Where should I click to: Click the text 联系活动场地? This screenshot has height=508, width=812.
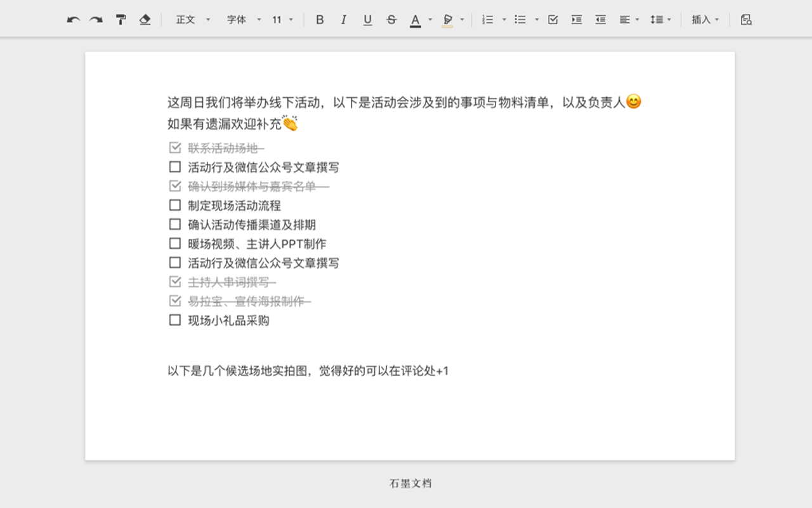223,148
